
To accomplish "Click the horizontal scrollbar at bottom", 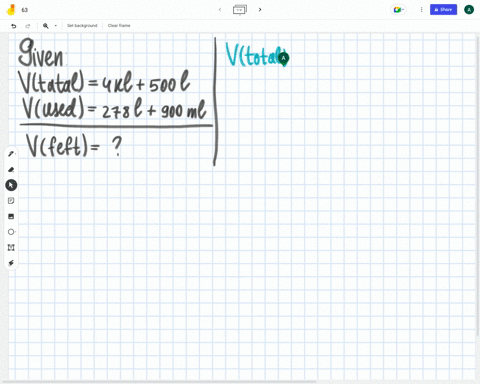I will [159, 381].
